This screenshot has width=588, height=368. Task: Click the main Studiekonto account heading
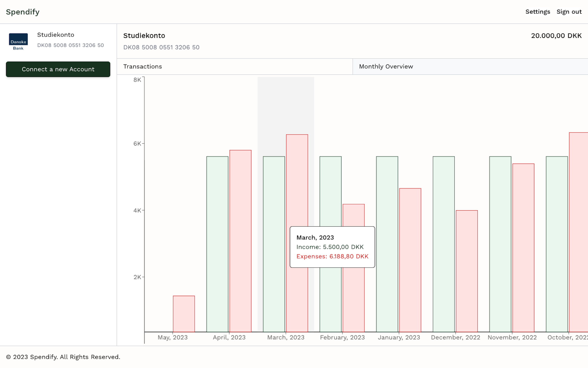(x=144, y=36)
